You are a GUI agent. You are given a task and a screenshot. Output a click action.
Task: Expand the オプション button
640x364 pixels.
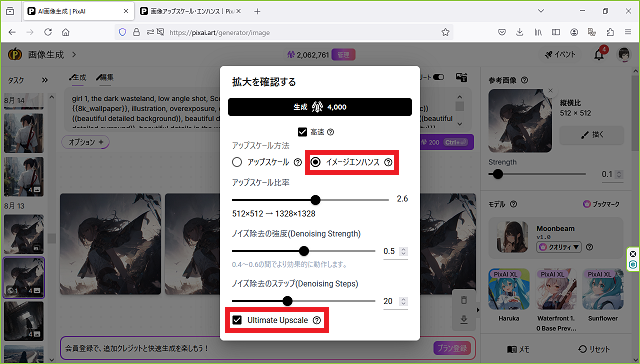coord(85,142)
